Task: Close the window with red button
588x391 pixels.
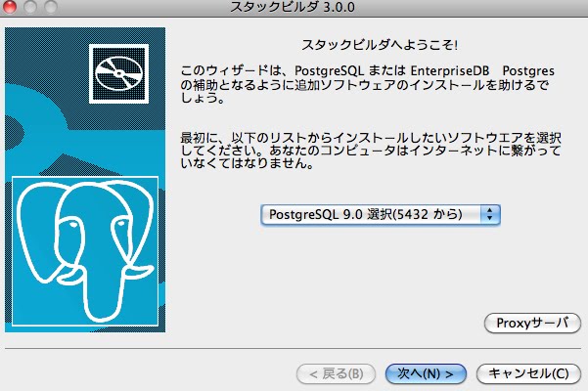Action: [9, 7]
